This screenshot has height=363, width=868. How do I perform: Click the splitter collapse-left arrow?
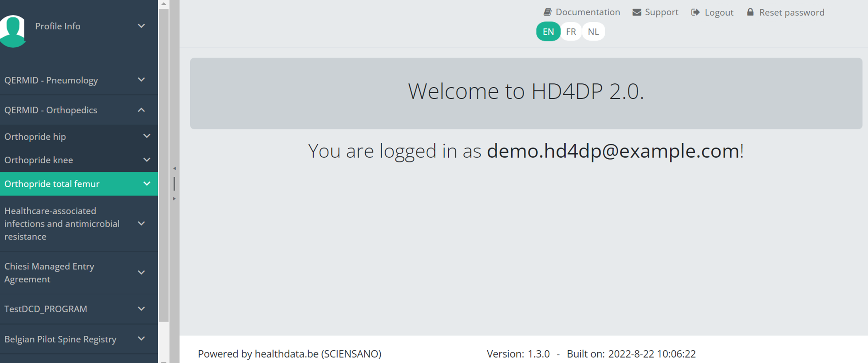pos(174,168)
